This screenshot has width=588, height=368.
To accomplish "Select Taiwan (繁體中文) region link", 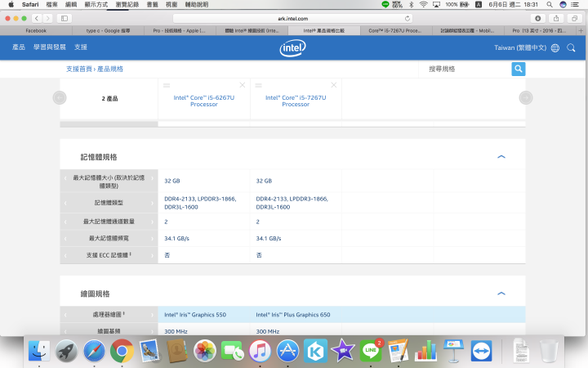I will (520, 47).
